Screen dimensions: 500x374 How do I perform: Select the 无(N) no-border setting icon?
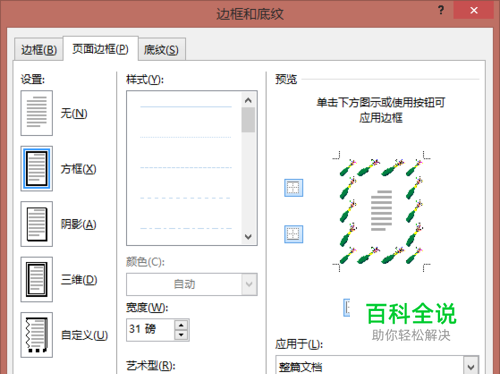point(37,113)
